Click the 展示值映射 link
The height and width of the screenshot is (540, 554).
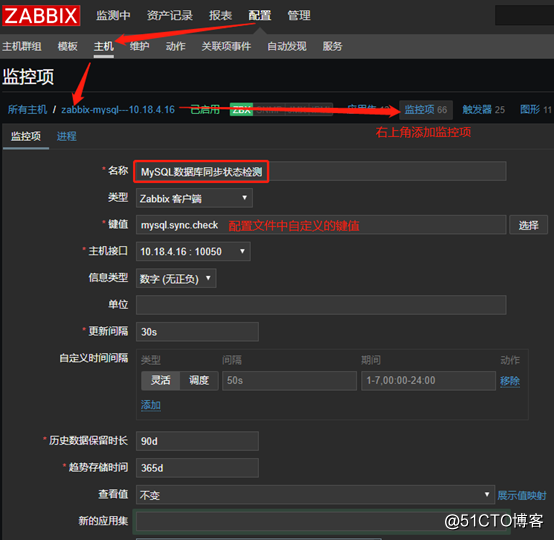click(521, 495)
